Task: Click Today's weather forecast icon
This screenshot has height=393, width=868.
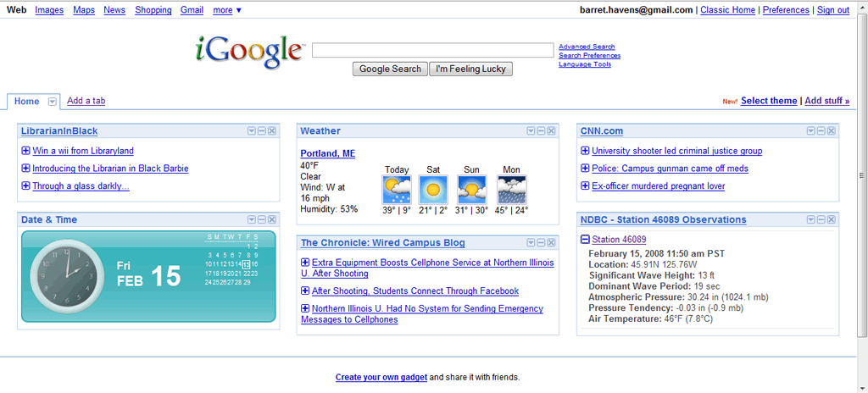Action: coord(397,190)
